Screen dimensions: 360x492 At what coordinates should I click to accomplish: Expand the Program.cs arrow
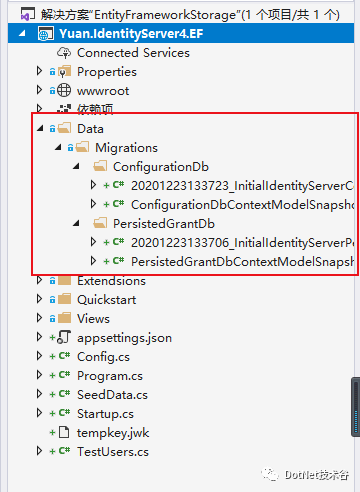click(x=39, y=375)
